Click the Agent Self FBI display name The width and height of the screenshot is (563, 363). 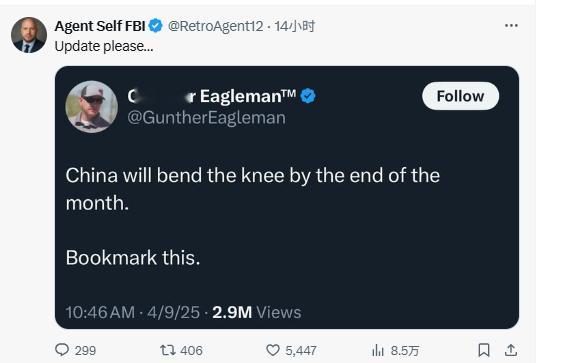pos(100,26)
